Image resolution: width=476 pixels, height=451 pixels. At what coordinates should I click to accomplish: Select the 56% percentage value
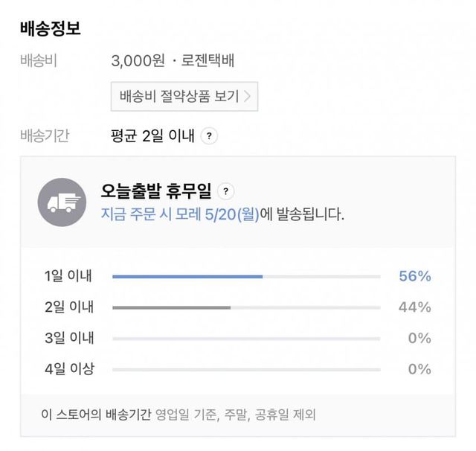415,276
